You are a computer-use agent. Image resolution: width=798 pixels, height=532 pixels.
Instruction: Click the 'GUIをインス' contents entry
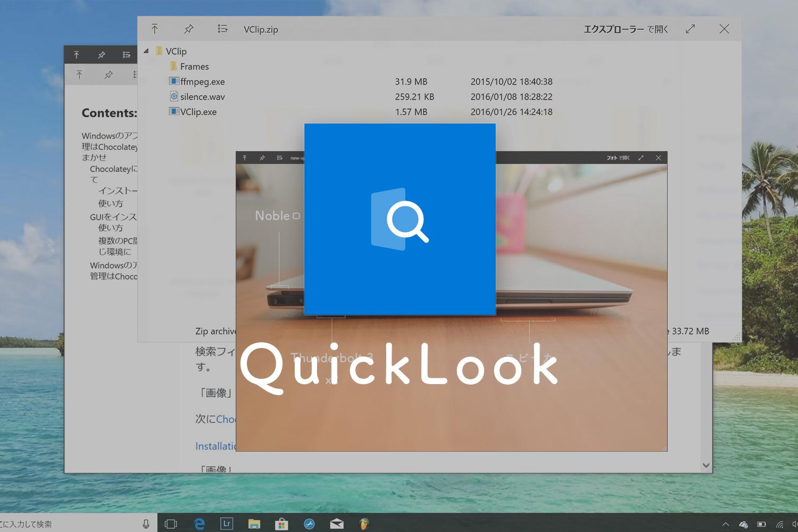[x=113, y=217]
